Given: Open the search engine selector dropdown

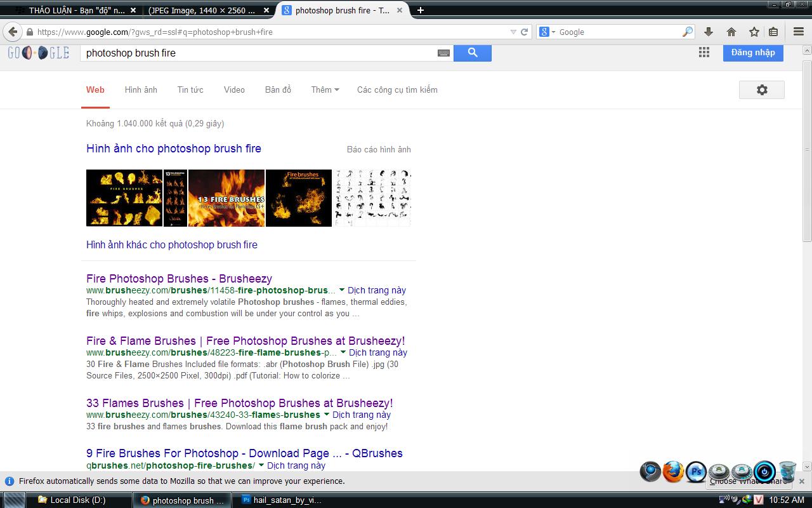Looking at the screenshot, I should [x=547, y=32].
